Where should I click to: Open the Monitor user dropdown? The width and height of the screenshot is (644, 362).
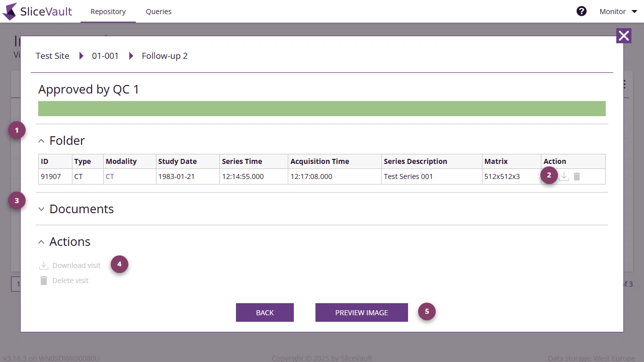coord(618,11)
